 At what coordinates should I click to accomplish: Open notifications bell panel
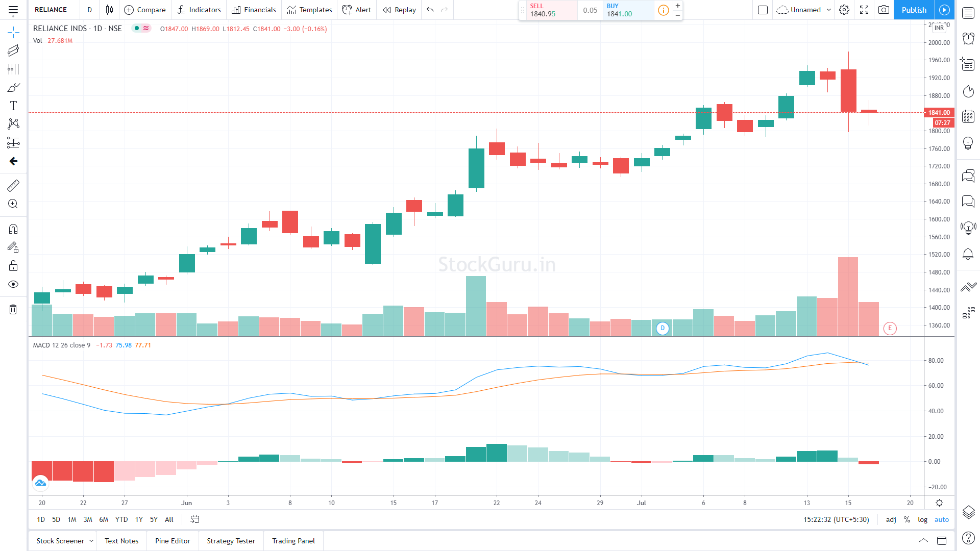click(x=968, y=254)
